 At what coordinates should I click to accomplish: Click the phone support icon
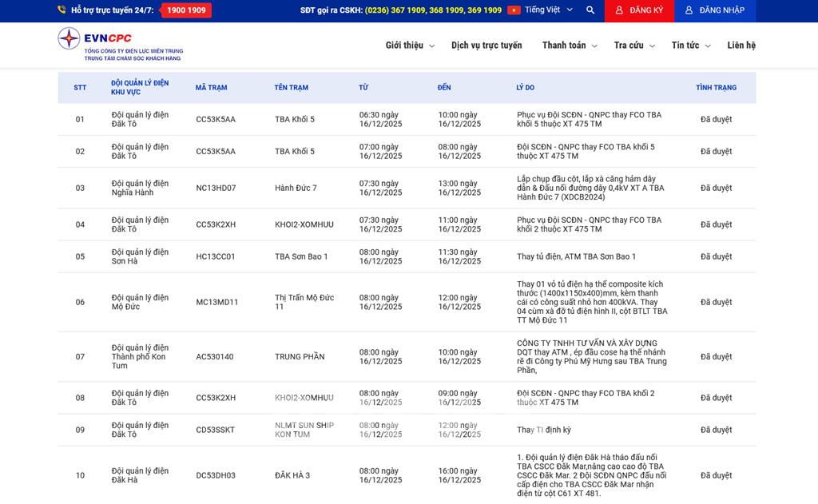pos(62,10)
